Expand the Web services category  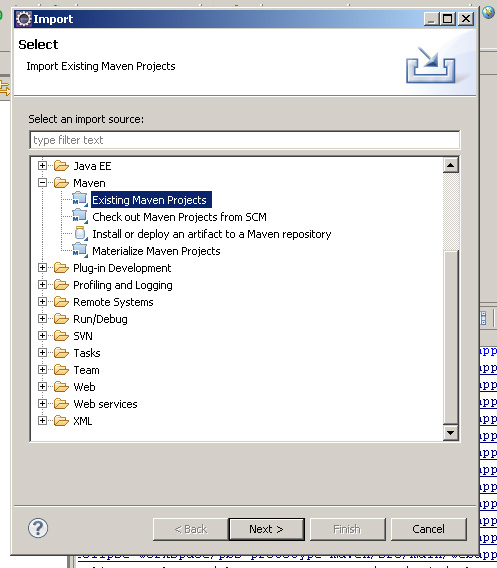[42, 404]
